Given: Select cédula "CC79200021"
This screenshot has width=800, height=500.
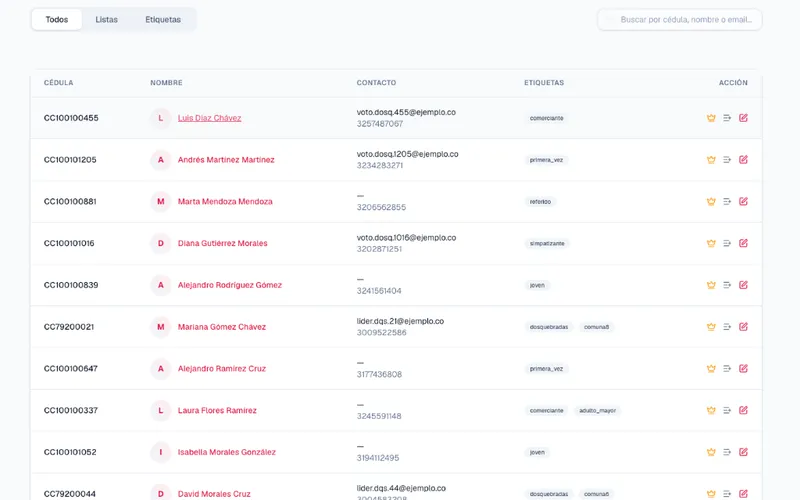Looking at the screenshot, I should (69, 327).
